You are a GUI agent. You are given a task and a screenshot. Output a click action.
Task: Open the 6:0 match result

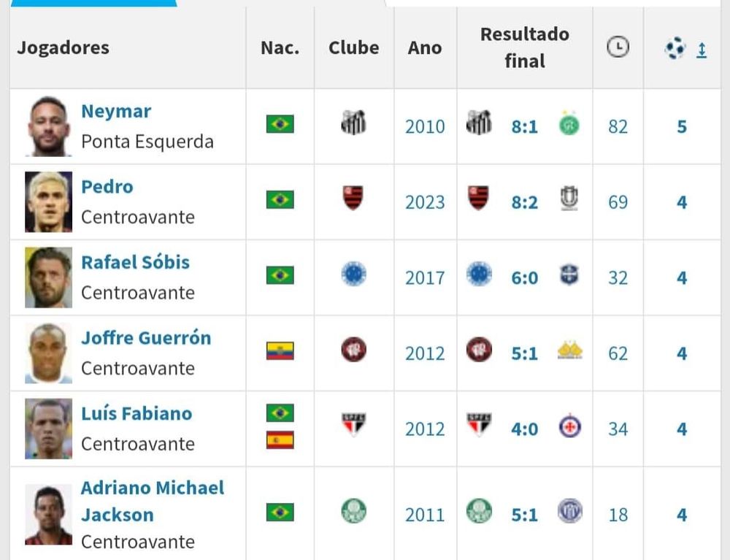(x=525, y=278)
